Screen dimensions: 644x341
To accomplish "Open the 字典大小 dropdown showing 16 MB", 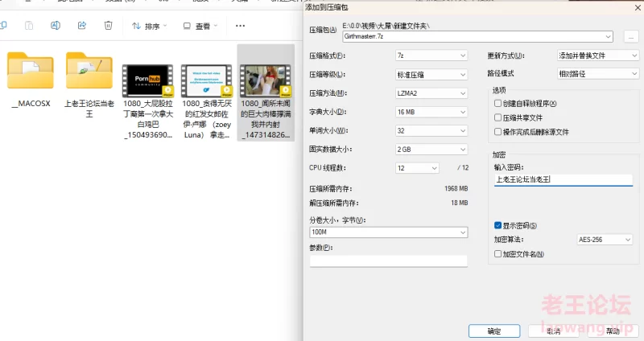I will [431, 112].
